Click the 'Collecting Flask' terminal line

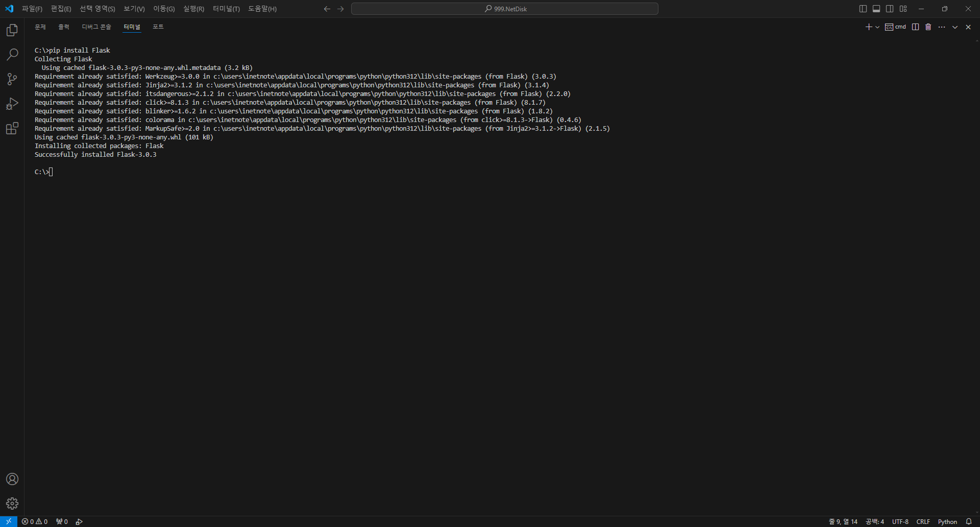click(63, 59)
